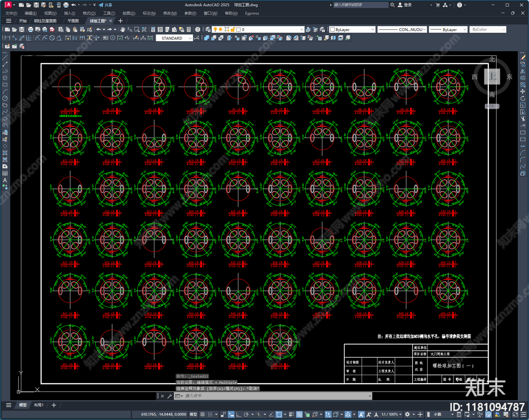Switch to the 布局1 layout tab

[x=39, y=405]
